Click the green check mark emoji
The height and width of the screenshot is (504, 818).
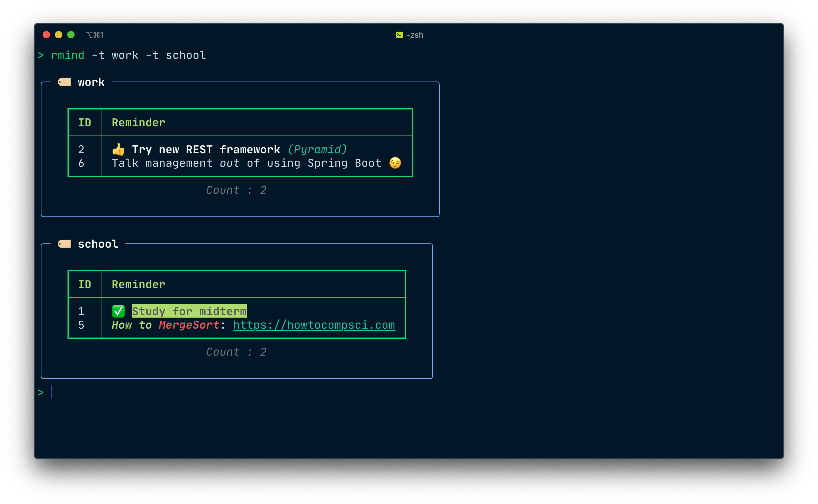118,311
